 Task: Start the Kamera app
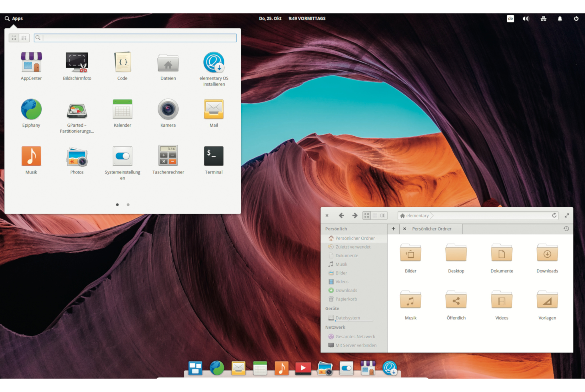(168, 109)
